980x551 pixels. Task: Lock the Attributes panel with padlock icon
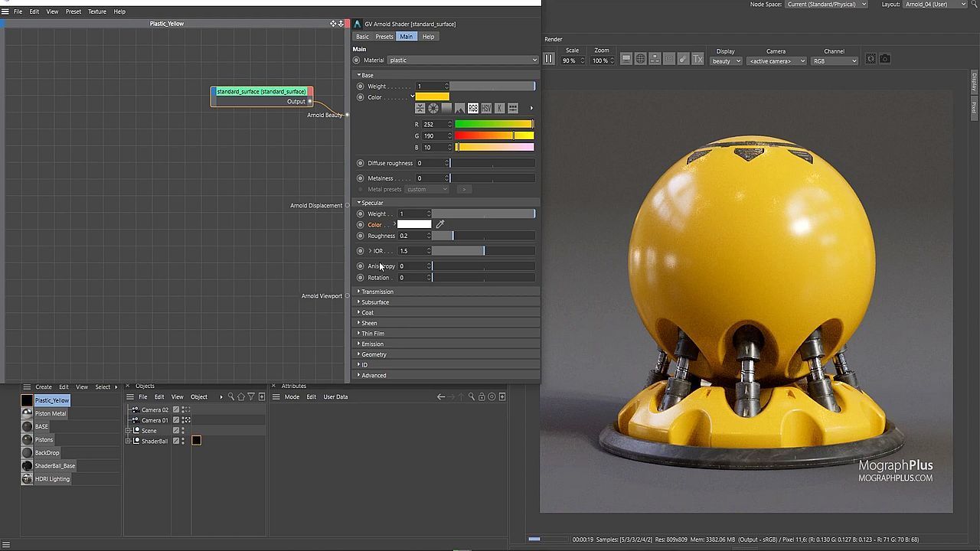(x=482, y=397)
